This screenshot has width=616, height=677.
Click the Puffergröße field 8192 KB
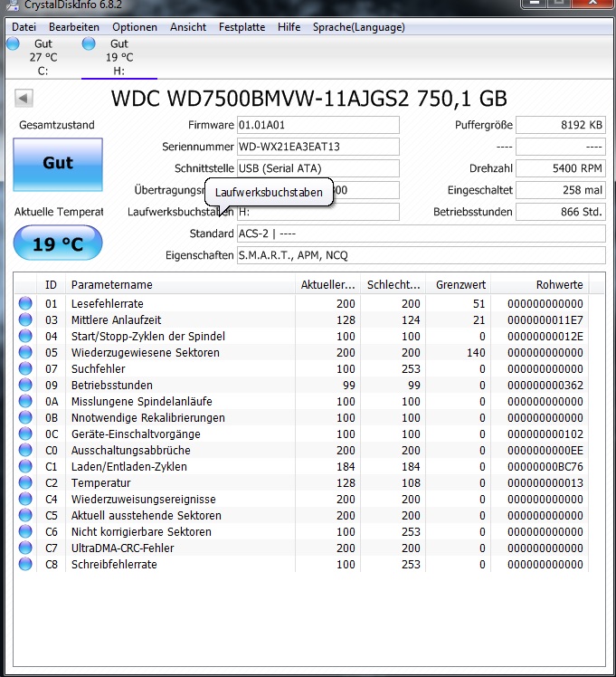click(561, 125)
